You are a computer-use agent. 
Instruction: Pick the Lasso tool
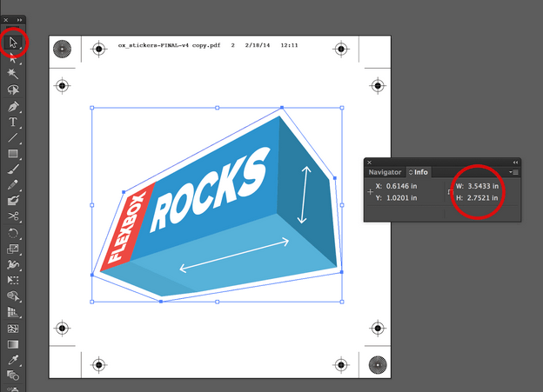coord(13,90)
